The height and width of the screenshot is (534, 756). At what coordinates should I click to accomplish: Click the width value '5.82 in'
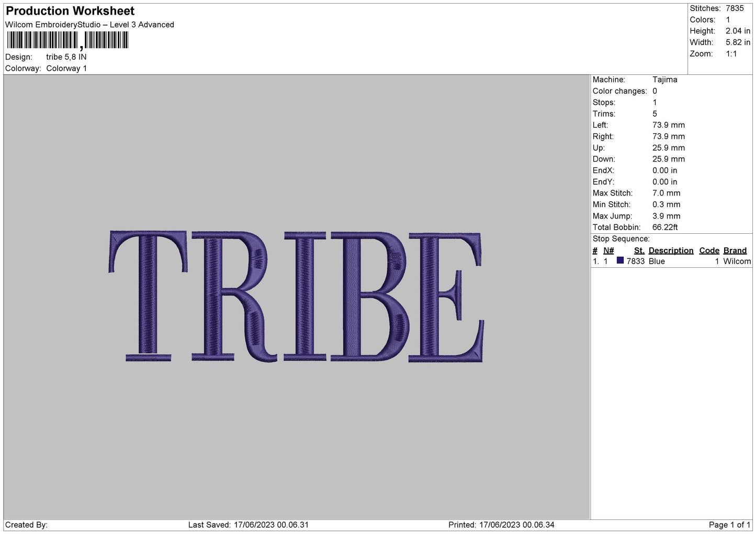click(x=738, y=42)
